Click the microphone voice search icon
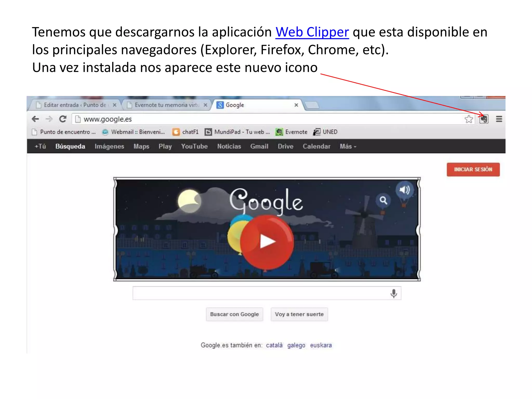The height and width of the screenshot is (399, 532). tap(394, 293)
